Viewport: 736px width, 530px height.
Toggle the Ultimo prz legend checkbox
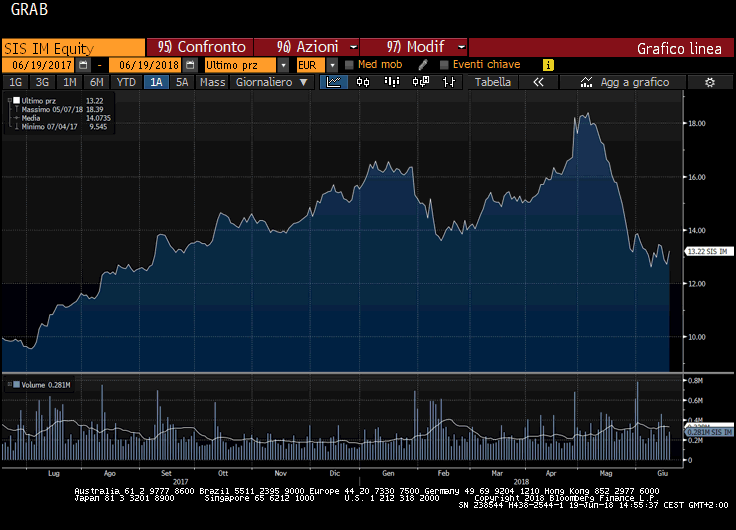16,100
